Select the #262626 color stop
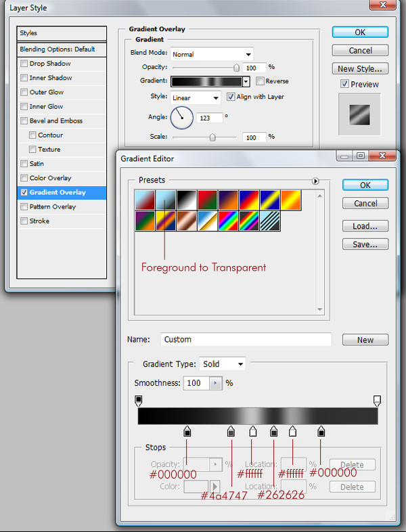 [x=274, y=432]
